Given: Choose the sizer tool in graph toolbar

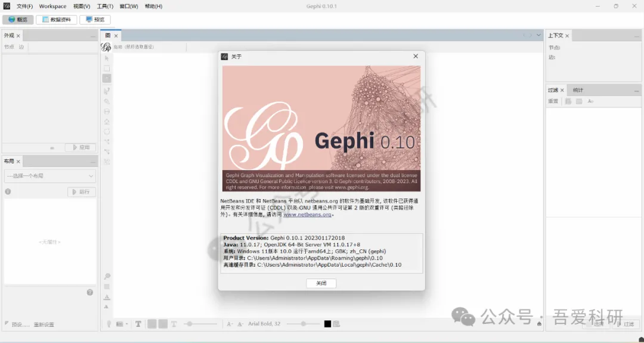Looking at the screenshot, I should pyautogui.click(x=107, y=112).
